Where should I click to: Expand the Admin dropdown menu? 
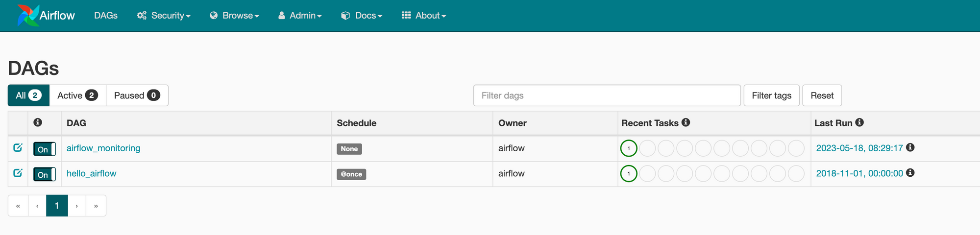tap(300, 16)
